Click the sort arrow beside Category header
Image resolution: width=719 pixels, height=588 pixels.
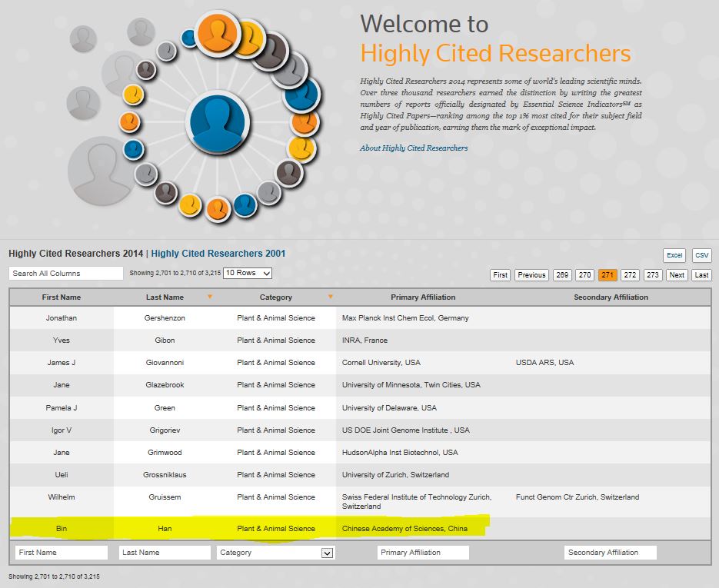pos(331,297)
